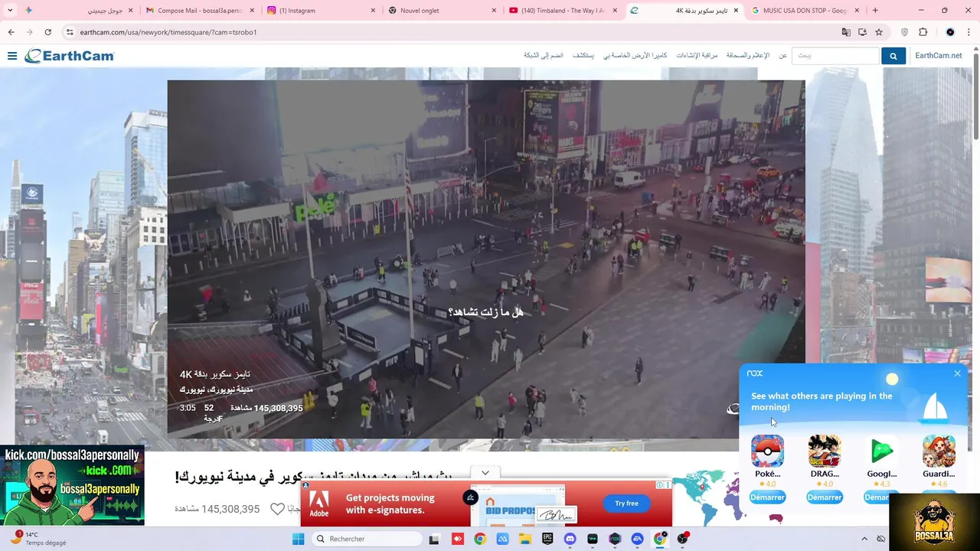
Task: Open 'كاميرا الأرض الخاصة بي' nav link
Action: click(x=635, y=56)
